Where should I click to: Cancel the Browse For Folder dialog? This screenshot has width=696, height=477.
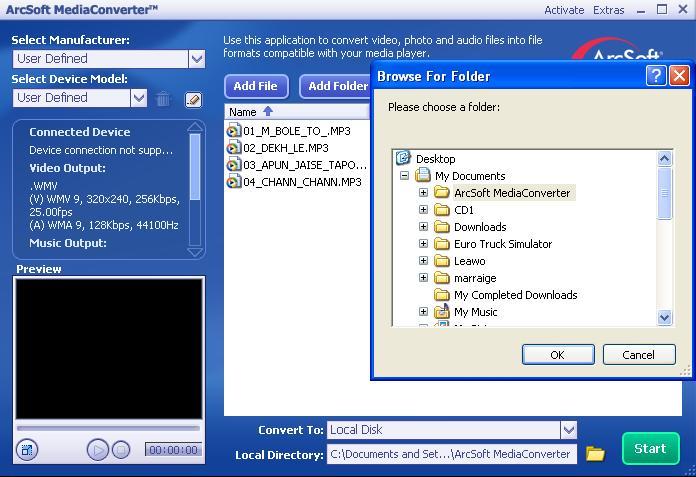[639, 355]
